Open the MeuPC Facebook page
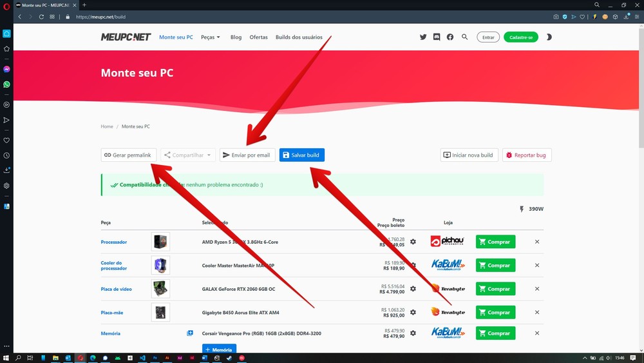 click(450, 37)
